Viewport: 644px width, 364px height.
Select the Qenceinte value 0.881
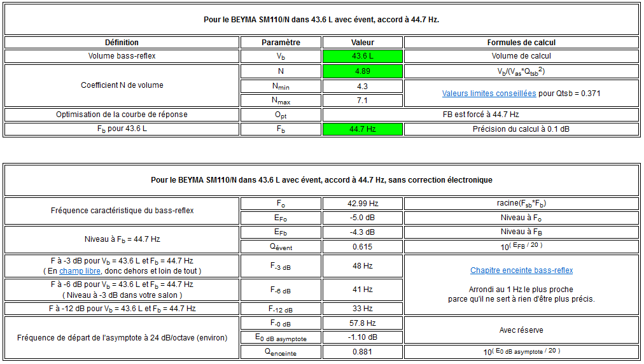(x=362, y=352)
